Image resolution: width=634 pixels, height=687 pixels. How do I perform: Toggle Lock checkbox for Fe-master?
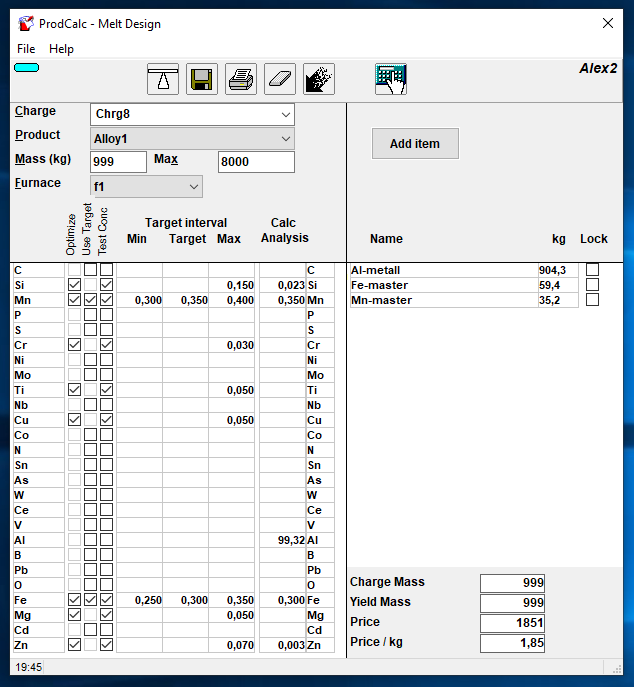[592, 285]
